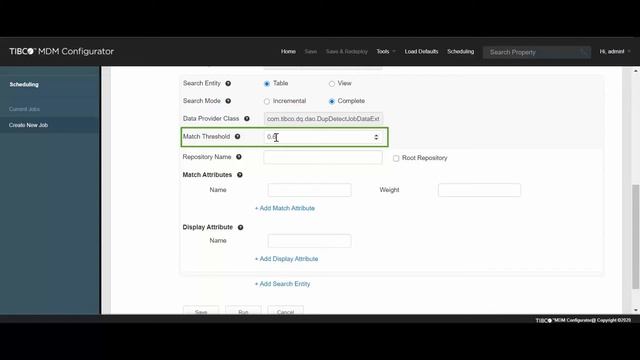Image resolution: width=640 pixels, height=360 pixels.
Task: Go to Home in top navigation
Action: pos(288,51)
